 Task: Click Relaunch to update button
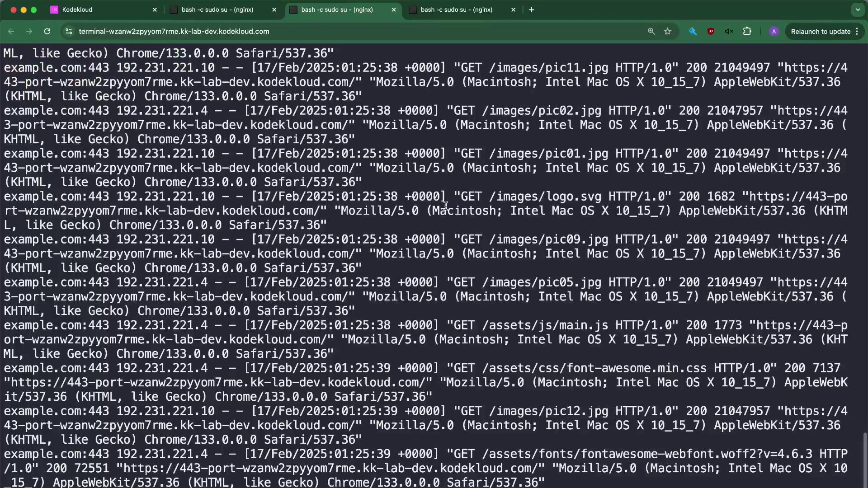tap(820, 31)
